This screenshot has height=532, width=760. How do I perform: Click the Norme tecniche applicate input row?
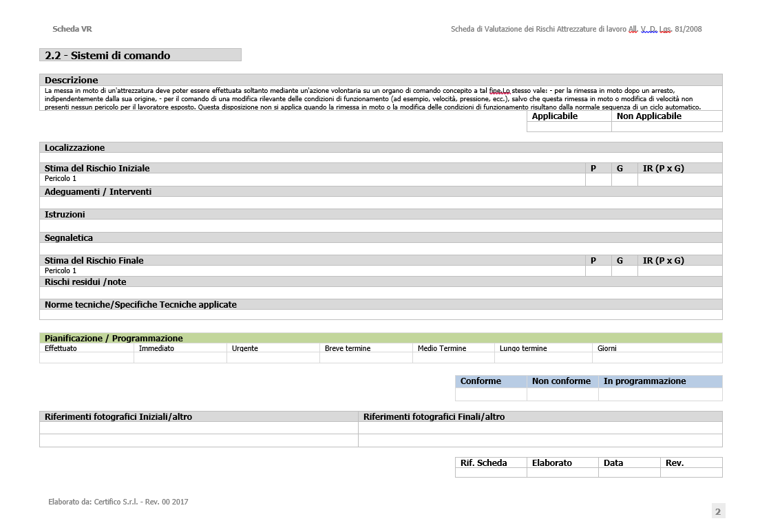point(381,315)
